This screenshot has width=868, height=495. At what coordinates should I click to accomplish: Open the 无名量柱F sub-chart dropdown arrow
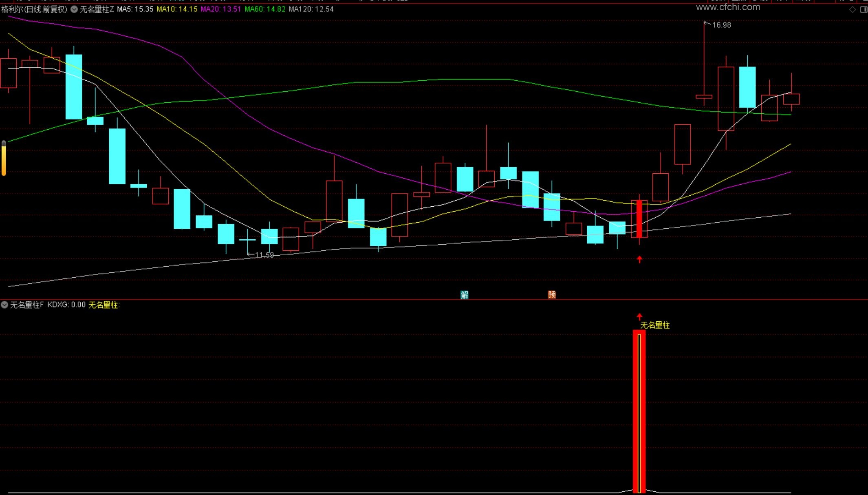[x=4, y=305]
